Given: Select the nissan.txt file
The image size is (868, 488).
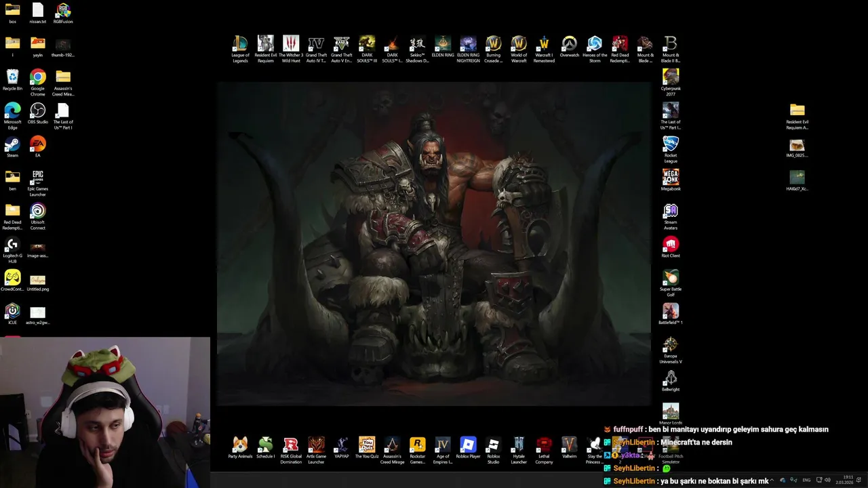Looking at the screenshot, I should pyautogui.click(x=38, y=13).
